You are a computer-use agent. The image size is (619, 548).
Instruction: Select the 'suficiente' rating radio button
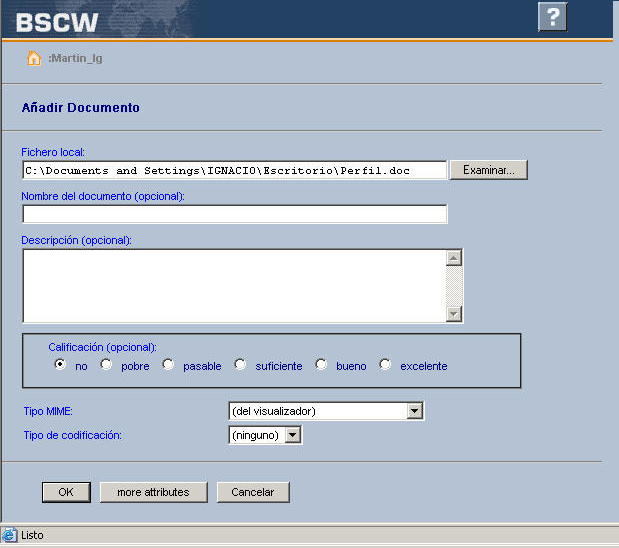[240, 365]
